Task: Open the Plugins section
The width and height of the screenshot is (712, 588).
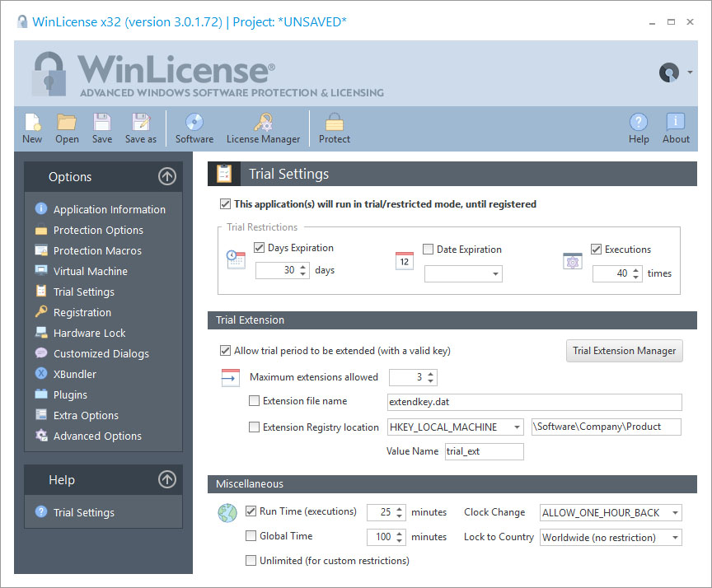Action: pos(70,394)
